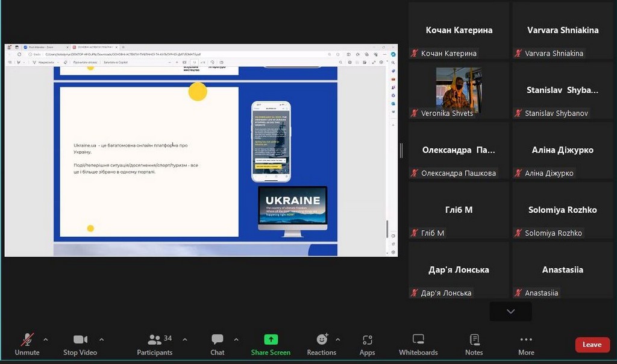The width and height of the screenshot is (617, 364).
Task: Stop the video camera
Action: [80, 344]
